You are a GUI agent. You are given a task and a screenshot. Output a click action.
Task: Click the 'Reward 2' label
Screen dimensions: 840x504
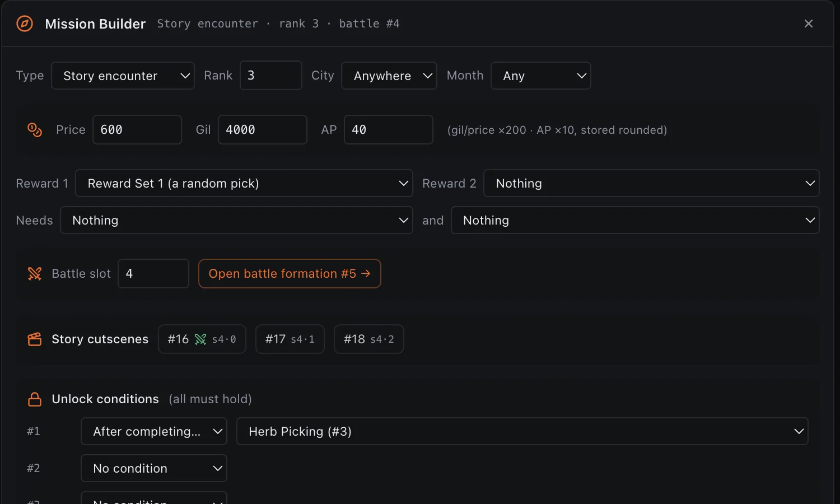tap(449, 183)
